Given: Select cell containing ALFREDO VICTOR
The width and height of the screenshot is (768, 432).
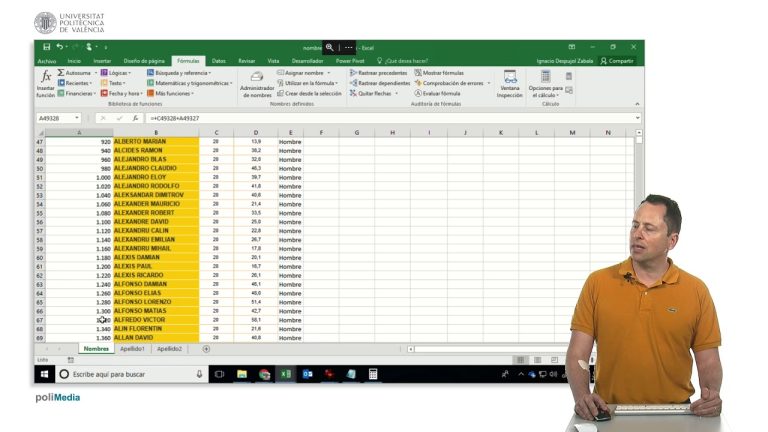Looking at the screenshot, I should click(x=156, y=320).
